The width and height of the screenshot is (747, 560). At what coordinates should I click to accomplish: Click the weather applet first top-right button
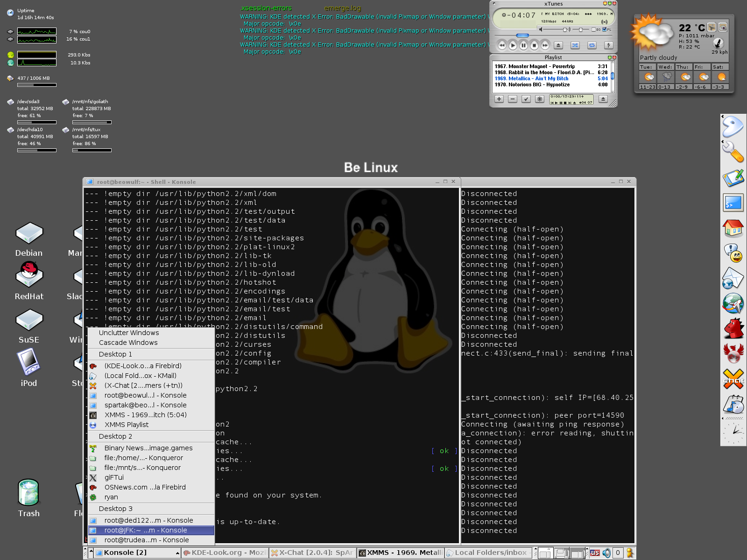(x=712, y=28)
